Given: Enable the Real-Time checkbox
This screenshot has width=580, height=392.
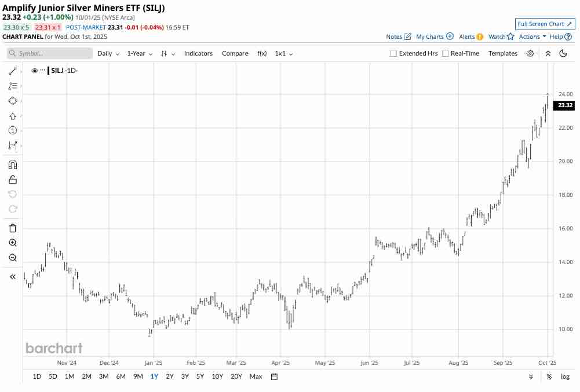Looking at the screenshot, I should [x=446, y=54].
